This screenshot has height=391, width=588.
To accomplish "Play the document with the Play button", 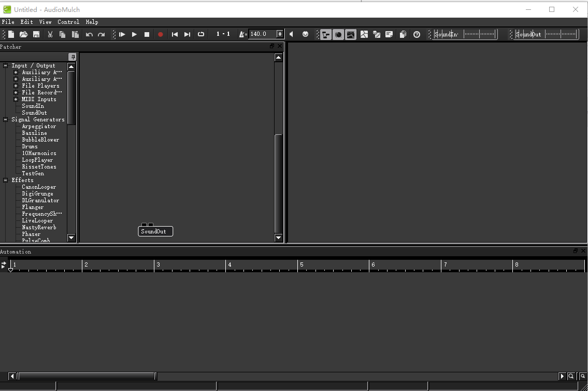I will [134, 34].
